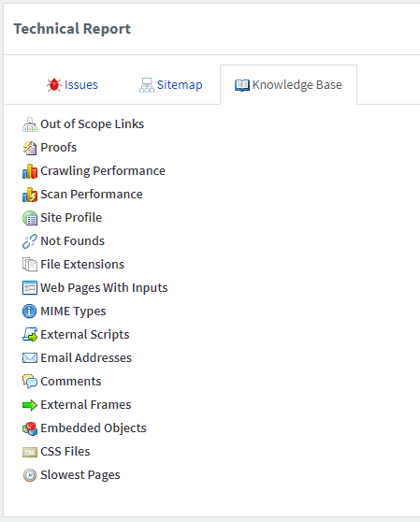The image size is (420, 522).
Task: Click the Knowledge Base open book icon
Action: [242, 85]
